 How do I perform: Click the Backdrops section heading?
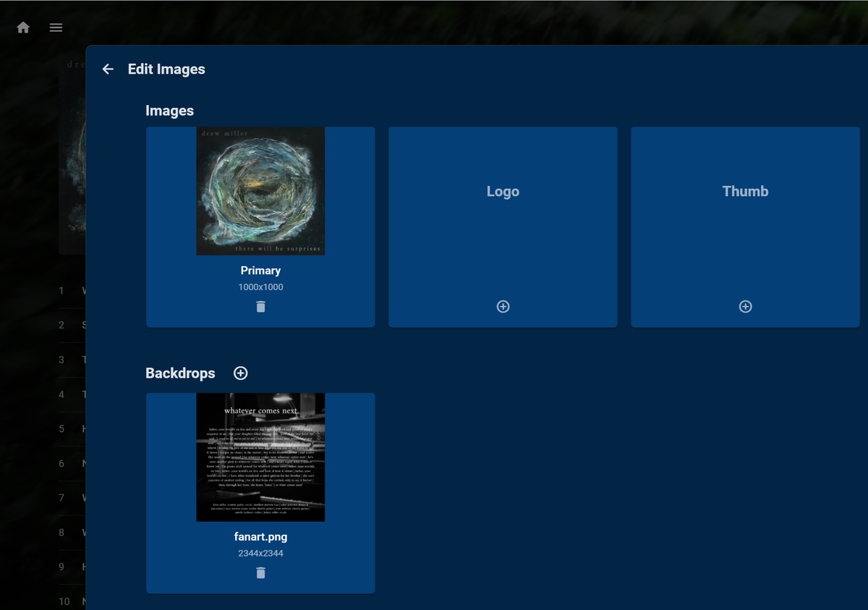click(x=180, y=373)
